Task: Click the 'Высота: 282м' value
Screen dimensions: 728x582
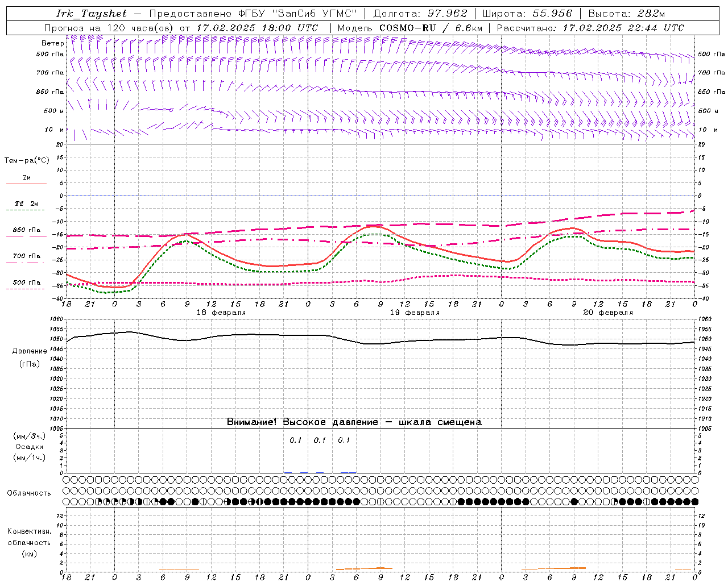Action: [x=626, y=14]
